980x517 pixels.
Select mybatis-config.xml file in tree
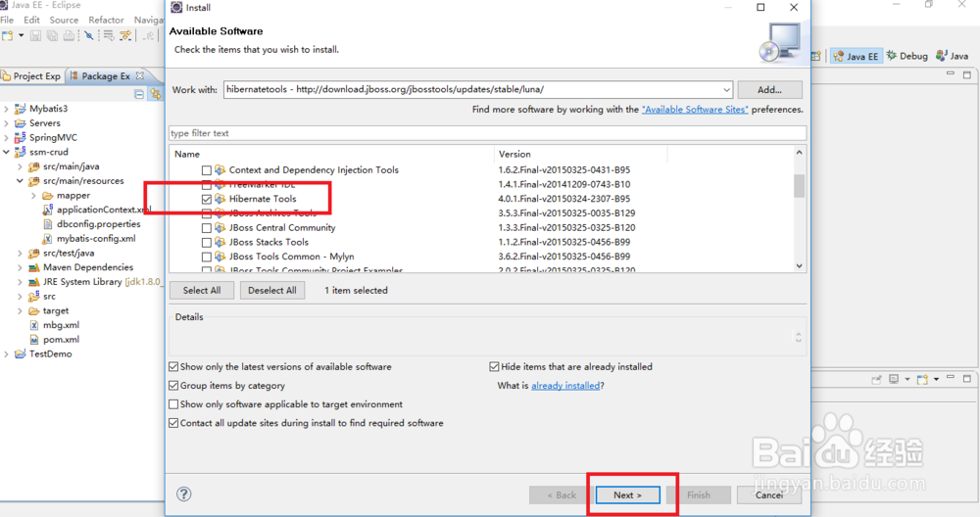(96, 239)
